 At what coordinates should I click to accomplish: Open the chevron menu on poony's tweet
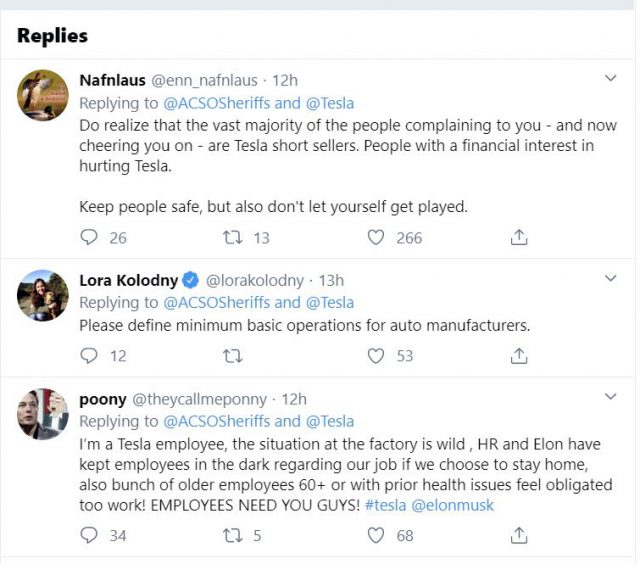point(611,398)
